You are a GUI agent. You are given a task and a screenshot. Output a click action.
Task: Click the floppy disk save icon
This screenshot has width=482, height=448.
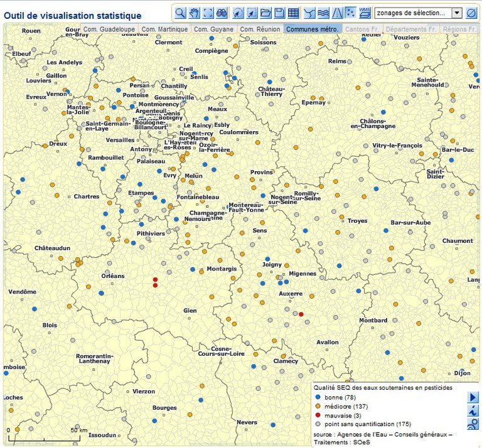pos(279,13)
